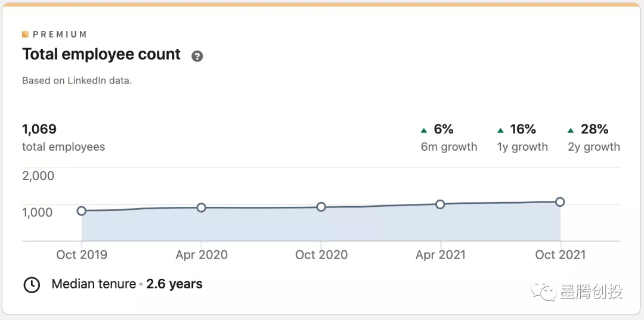Click the help question mark icon
This screenshot has width=644, height=320.
tap(197, 56)
